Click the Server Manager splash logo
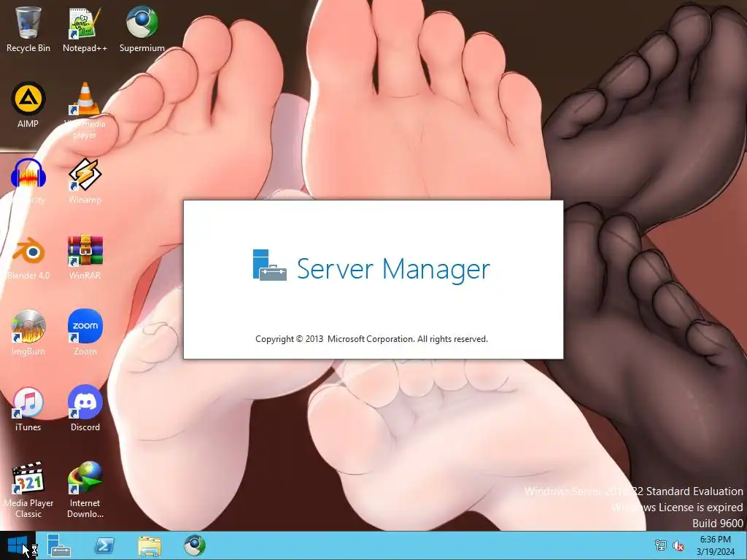 tap(270, 265)
